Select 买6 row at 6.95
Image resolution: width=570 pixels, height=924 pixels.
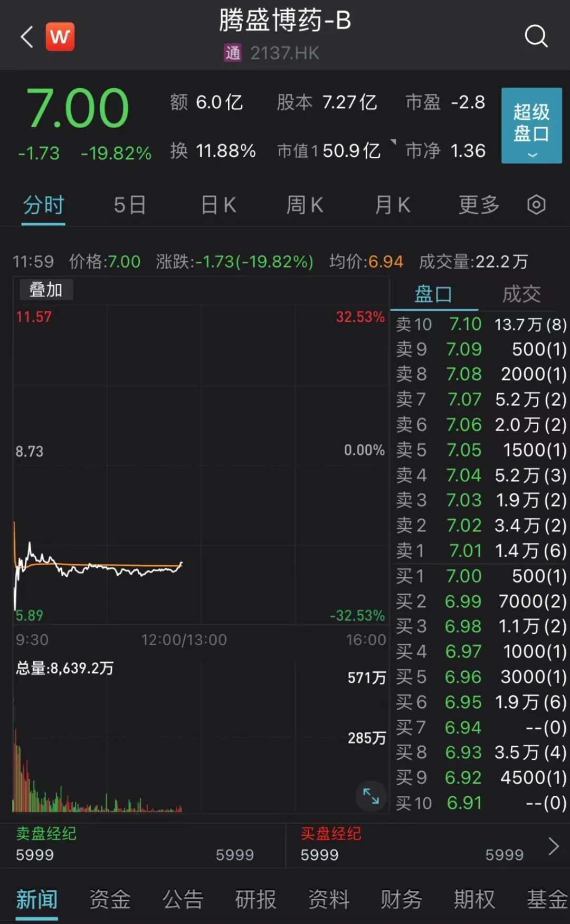pos(481,702)
